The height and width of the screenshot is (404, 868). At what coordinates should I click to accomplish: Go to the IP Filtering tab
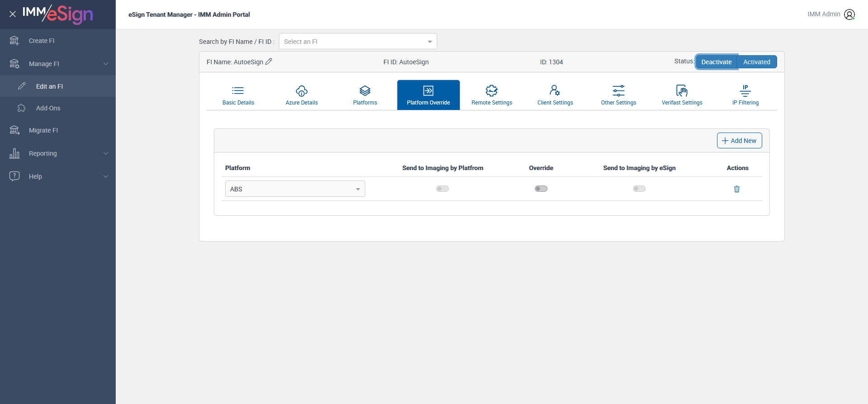[x=745, y=95]
